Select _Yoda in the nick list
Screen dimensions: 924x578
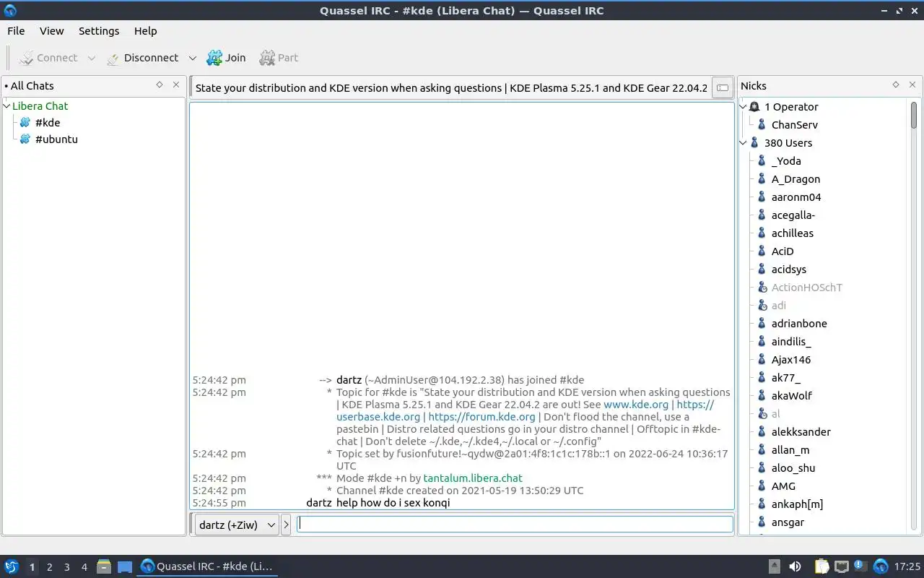(786, 161)
